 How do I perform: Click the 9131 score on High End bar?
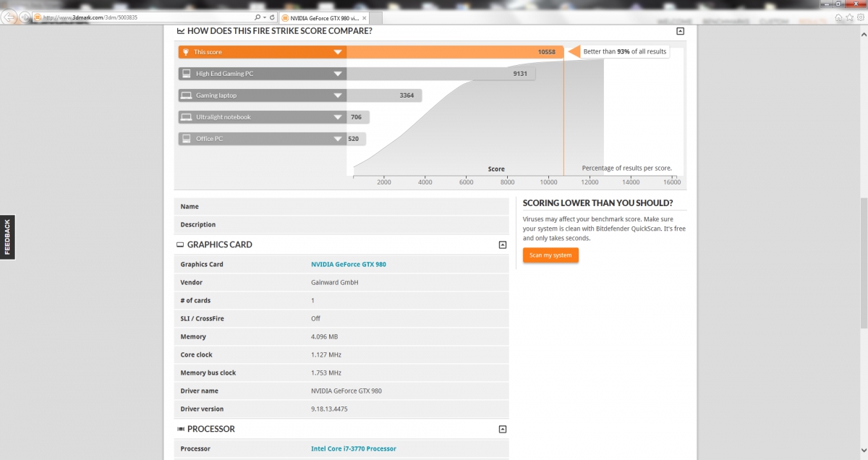point(520,74)
